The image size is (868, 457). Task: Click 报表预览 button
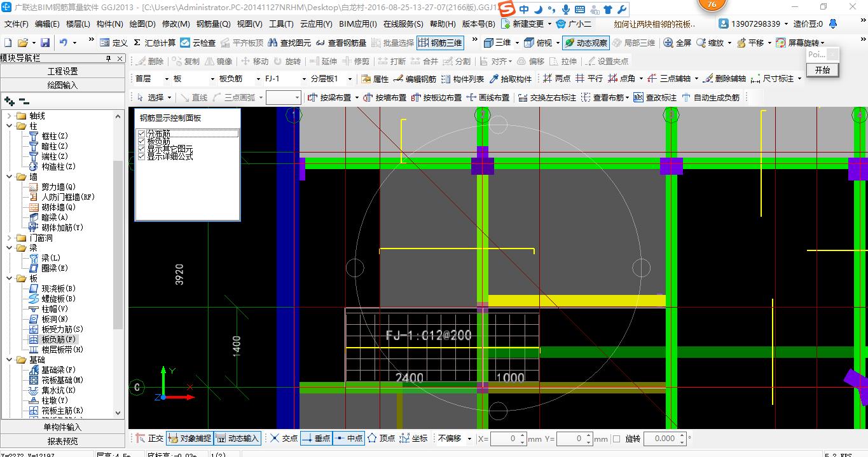tap(62, 441)
